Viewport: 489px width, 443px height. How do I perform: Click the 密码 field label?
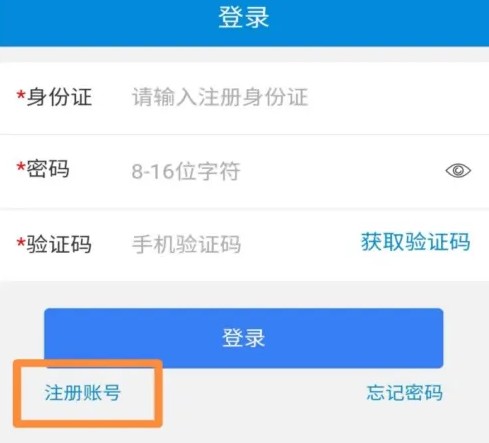48,169
